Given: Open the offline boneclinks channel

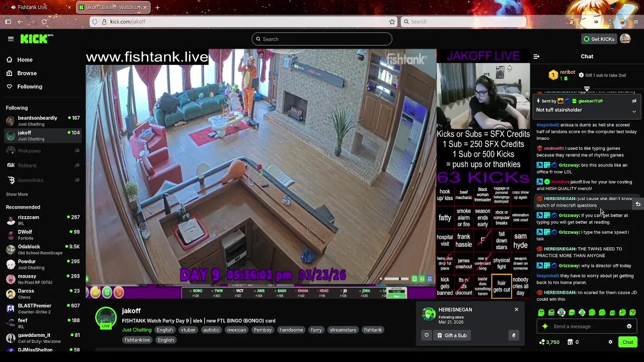Looking at the screenshot, I should tap(43, 180).
